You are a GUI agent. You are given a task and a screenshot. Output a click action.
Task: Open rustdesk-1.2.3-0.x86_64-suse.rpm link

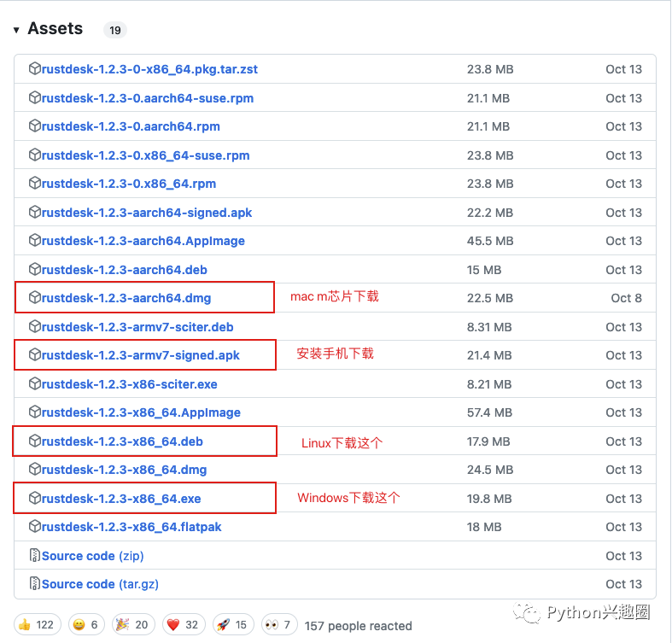(x=145, y=155)
